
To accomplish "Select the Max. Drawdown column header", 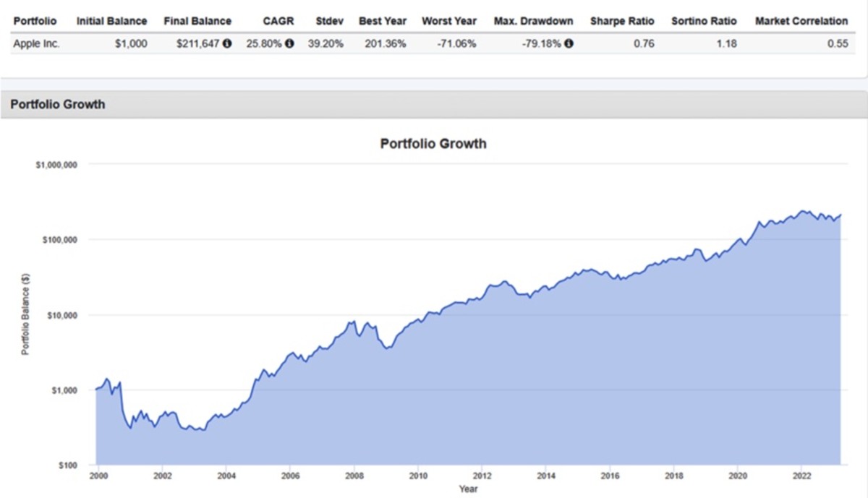I will click(x=534, y=21).
